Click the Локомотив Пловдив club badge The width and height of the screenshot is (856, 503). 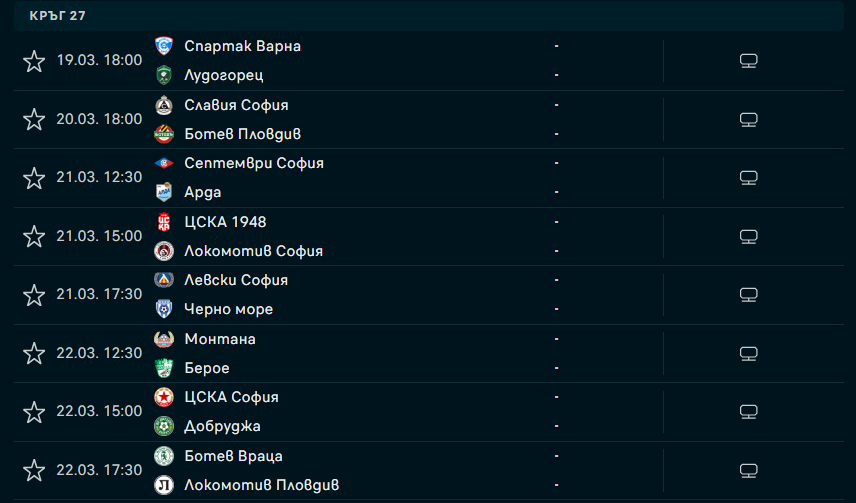164,484
